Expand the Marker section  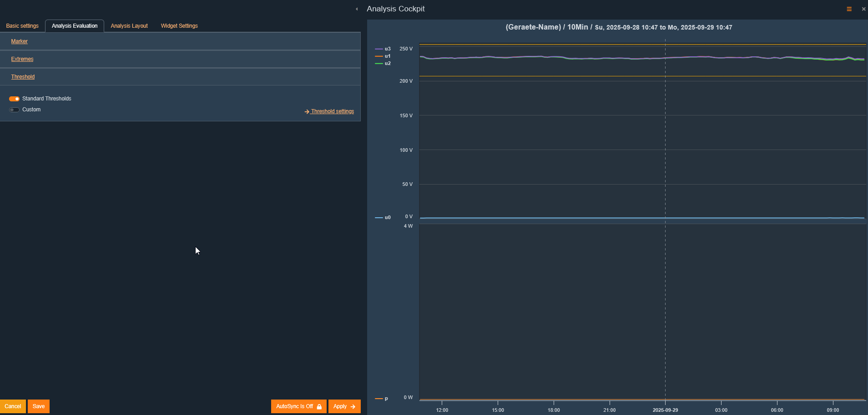19,41
